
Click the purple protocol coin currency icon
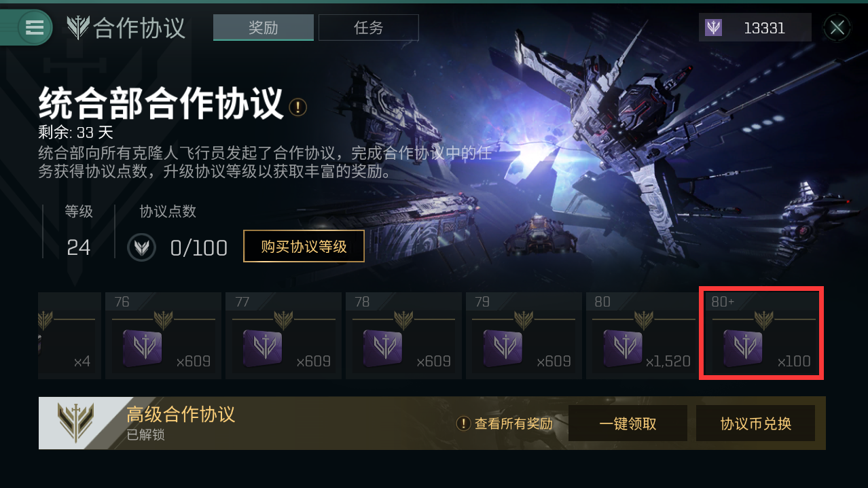click(713, 28)
